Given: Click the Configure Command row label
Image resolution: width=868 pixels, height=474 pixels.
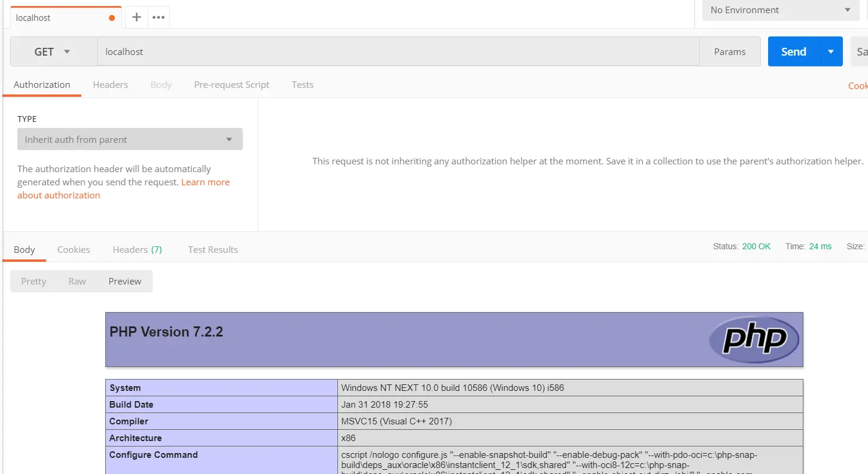Looking at the screenshot, I should pyautogui.click(x=153, y=454).
